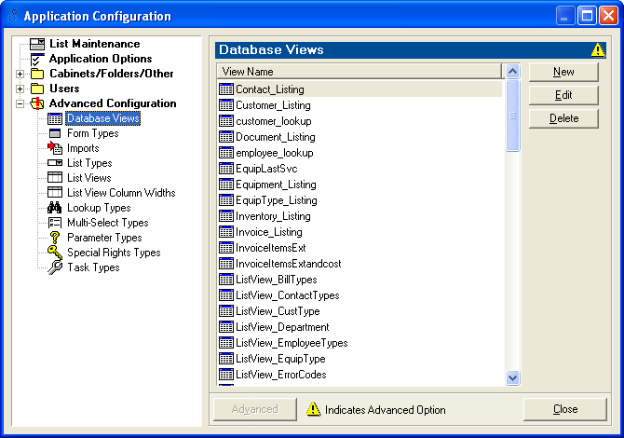This screenshot has height=438, width=624.
Task: Click the Multi-Select Types icon
Action: click(x=55, y=222)
